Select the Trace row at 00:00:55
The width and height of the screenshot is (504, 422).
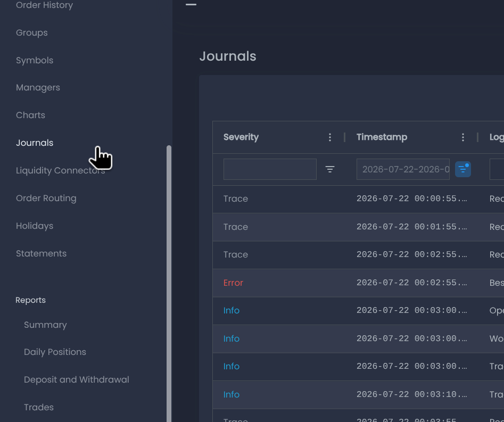pyautogui.click(x=358, y=198)
